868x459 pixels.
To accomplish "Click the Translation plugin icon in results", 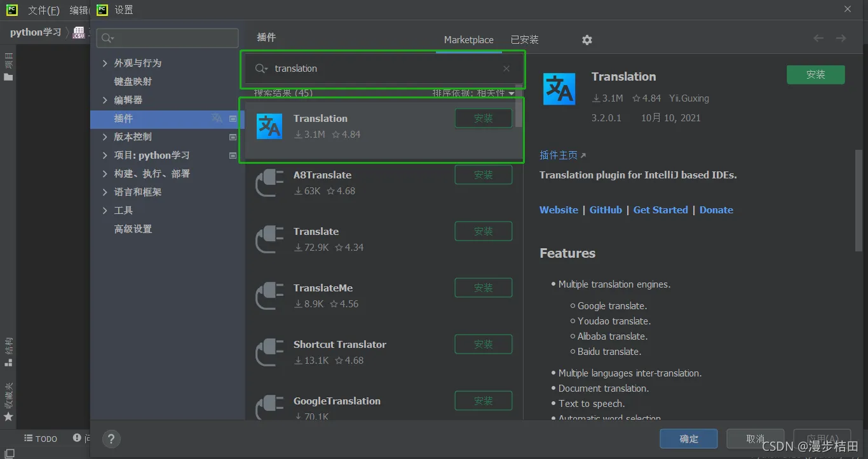I will click(269, 126).
